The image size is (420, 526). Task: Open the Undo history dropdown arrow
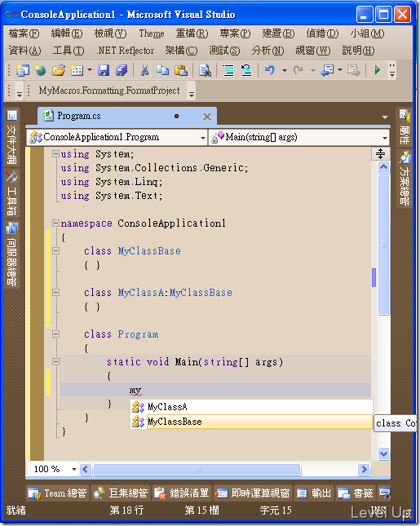285,70
